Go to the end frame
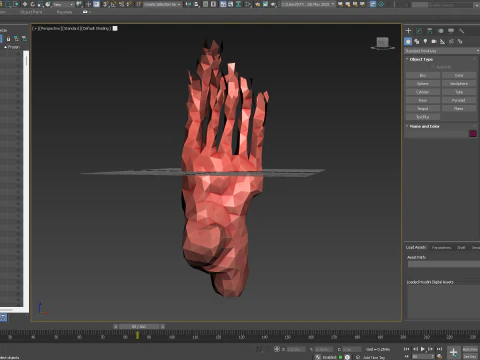This screenshot has height=360, width=480. click(439, 349)
